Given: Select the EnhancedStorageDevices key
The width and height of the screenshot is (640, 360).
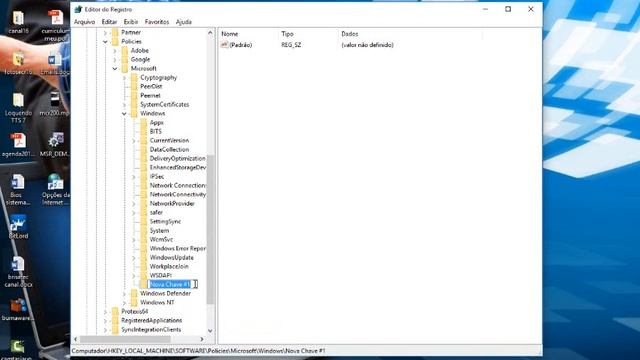Looking at the screenshot, I should 178,167.
